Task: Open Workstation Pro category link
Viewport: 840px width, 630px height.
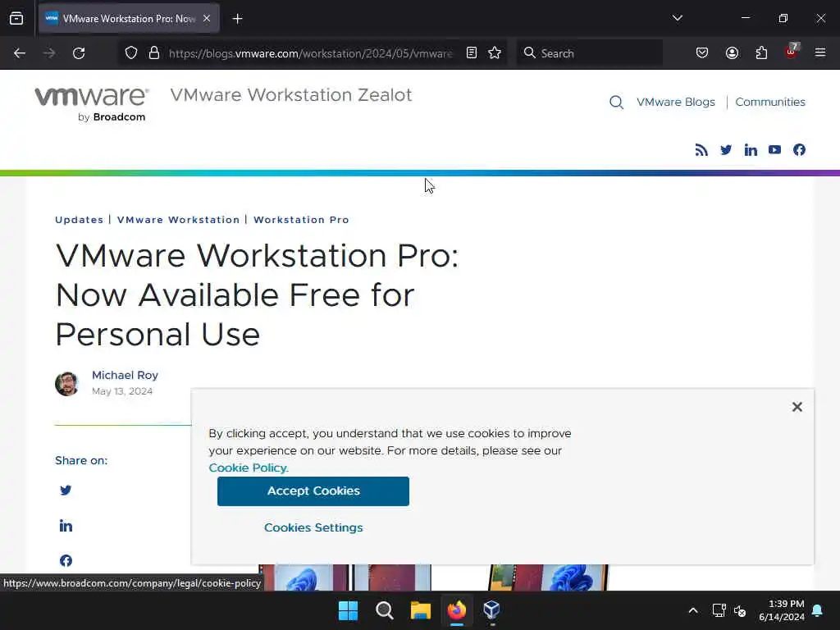Action: tap(301, 220)
